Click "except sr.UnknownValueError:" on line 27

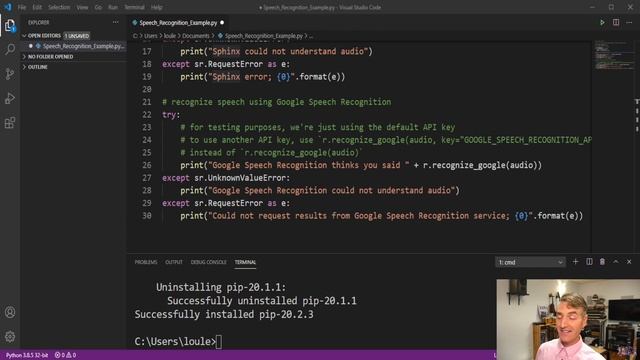tap(226, 178)
